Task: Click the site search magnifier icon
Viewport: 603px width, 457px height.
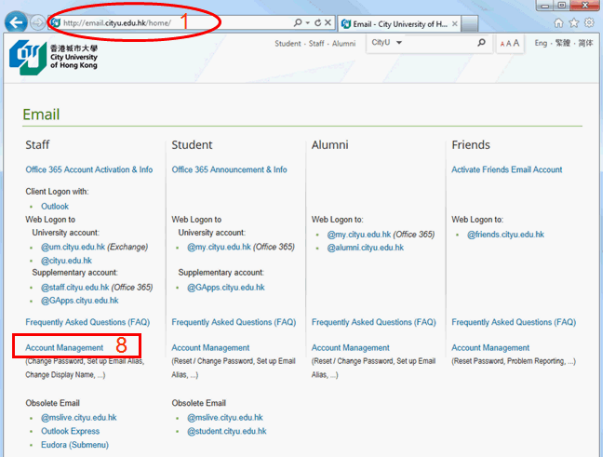Action: pos(481,43)
